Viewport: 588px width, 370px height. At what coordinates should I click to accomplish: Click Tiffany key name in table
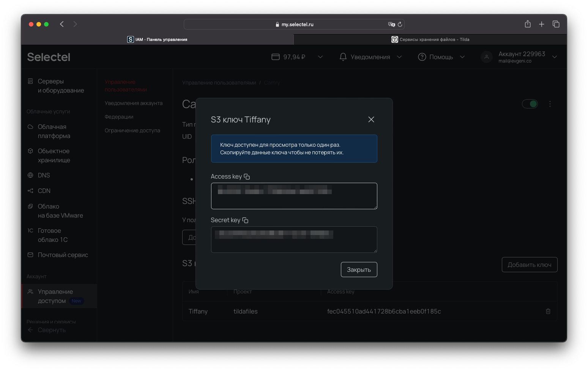198,311
